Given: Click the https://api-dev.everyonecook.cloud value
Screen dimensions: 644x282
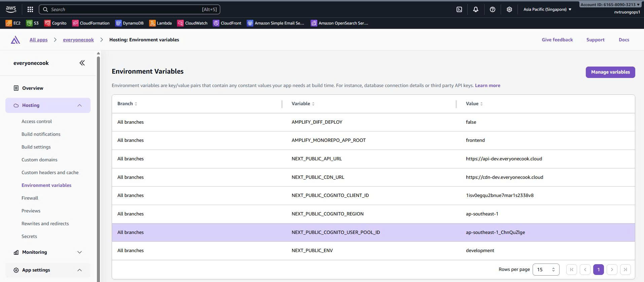Looking at the screenshot, I should [504, 159].
